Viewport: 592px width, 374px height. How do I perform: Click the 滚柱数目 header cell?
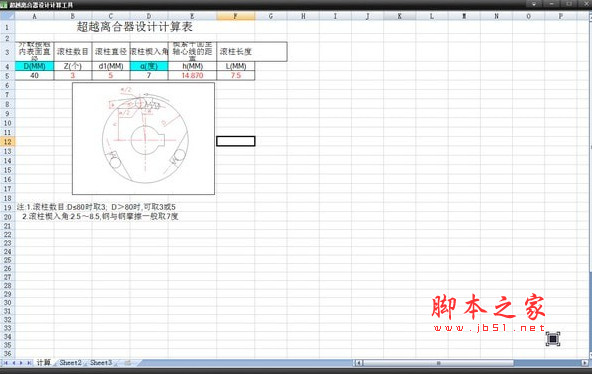(x=72, y=52)
